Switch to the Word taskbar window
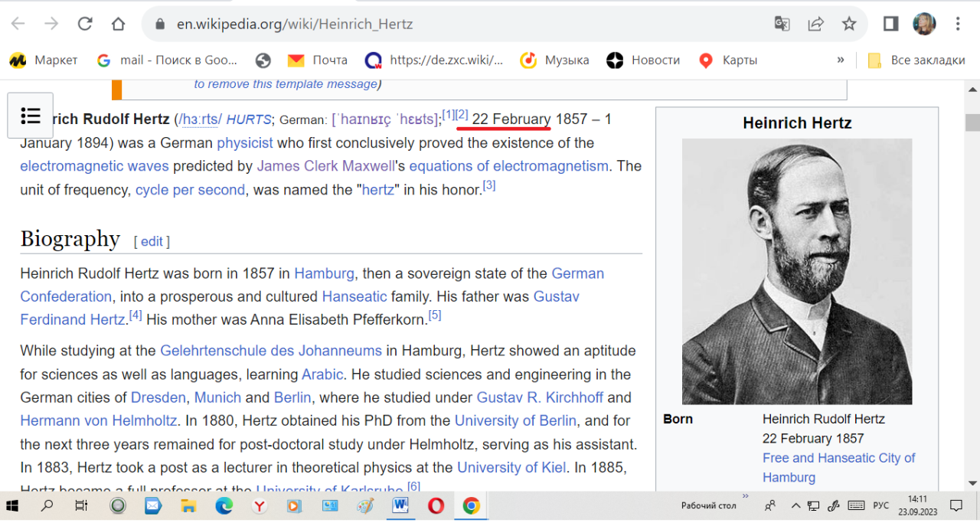This screenshot has width=980, height=523. point(400,505)
